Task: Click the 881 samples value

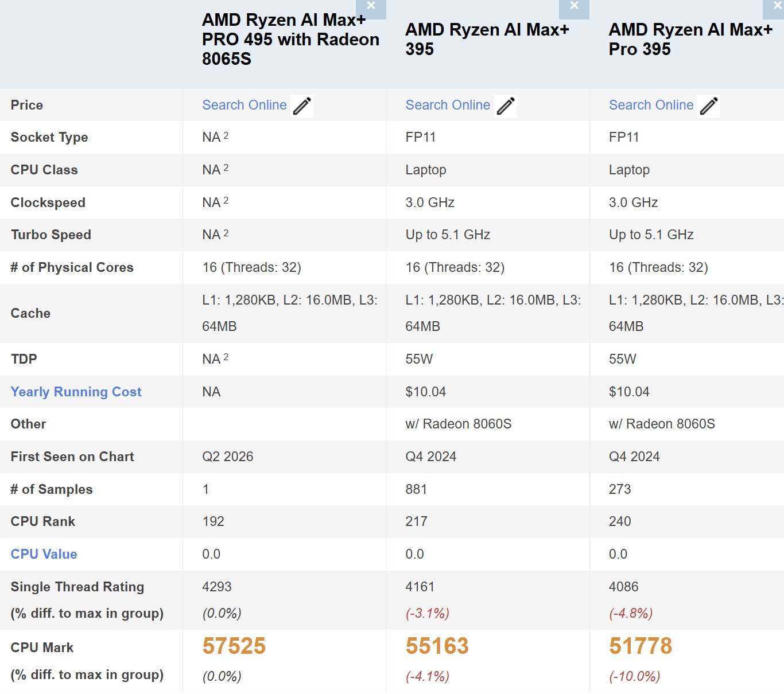Action: 416,489
